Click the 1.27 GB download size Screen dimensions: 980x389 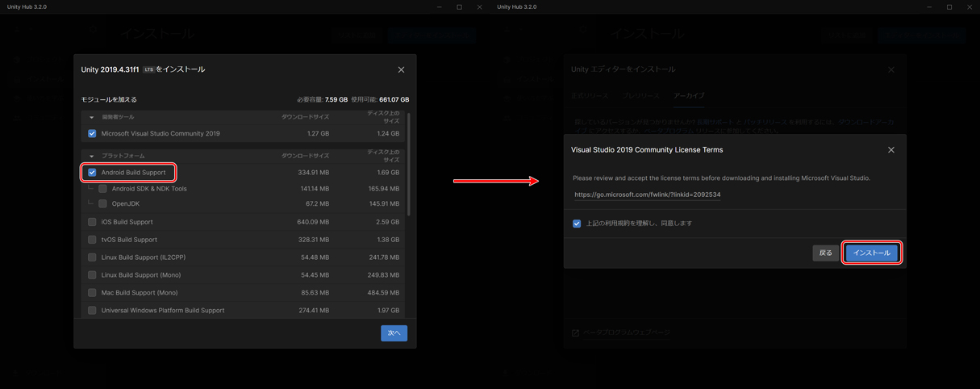coord(319,134)
